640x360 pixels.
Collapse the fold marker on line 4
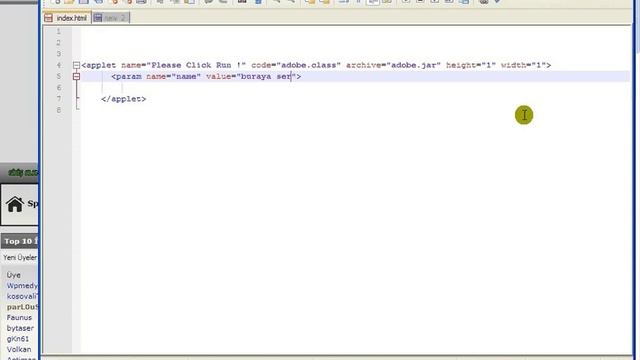tap(76, 65)
